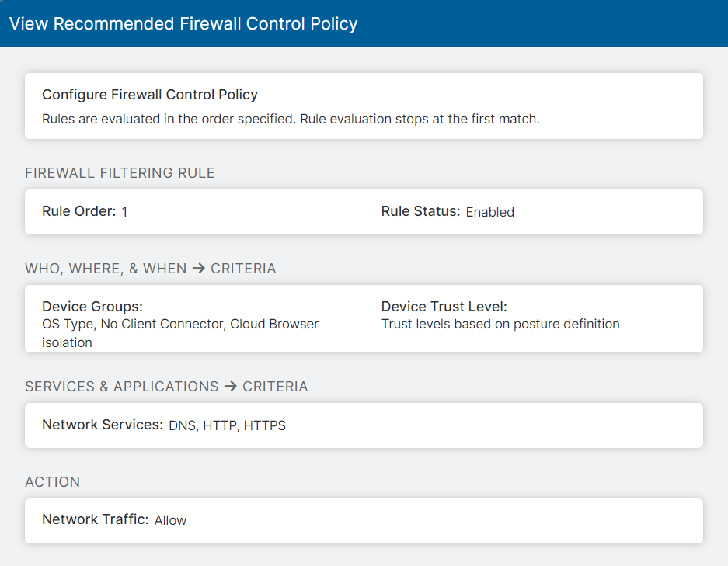Viewport: 728px width, 566px height.
Task: Click the HTTPS network service label
Action: pyautogui.click(x=267, y=425)
